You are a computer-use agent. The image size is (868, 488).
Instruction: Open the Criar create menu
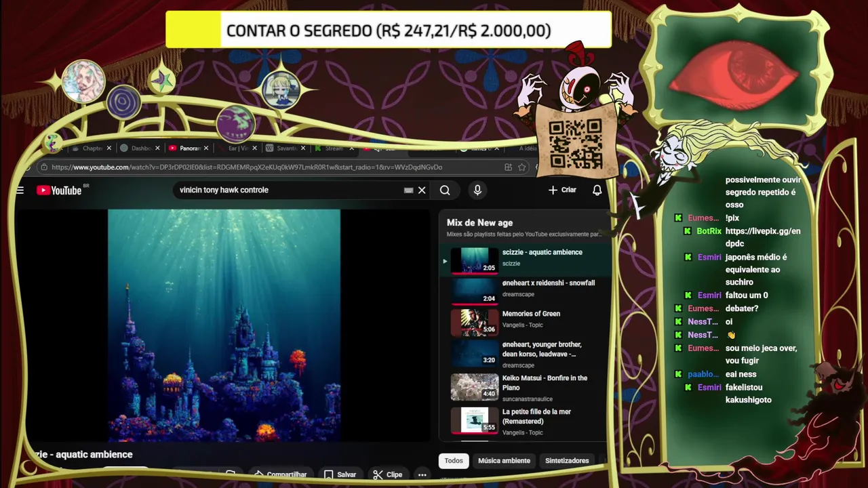pos(562,190)
